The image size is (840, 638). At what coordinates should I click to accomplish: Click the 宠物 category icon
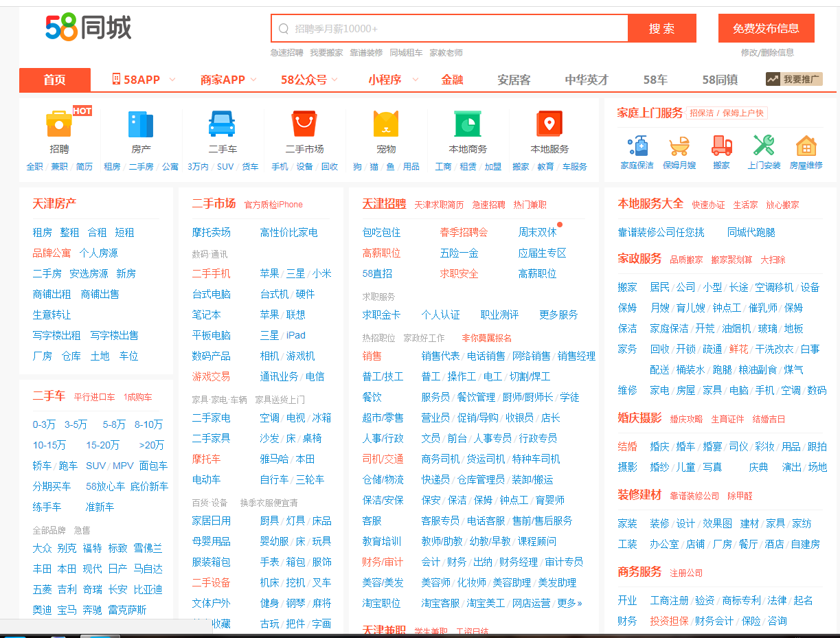coord(385,130)
